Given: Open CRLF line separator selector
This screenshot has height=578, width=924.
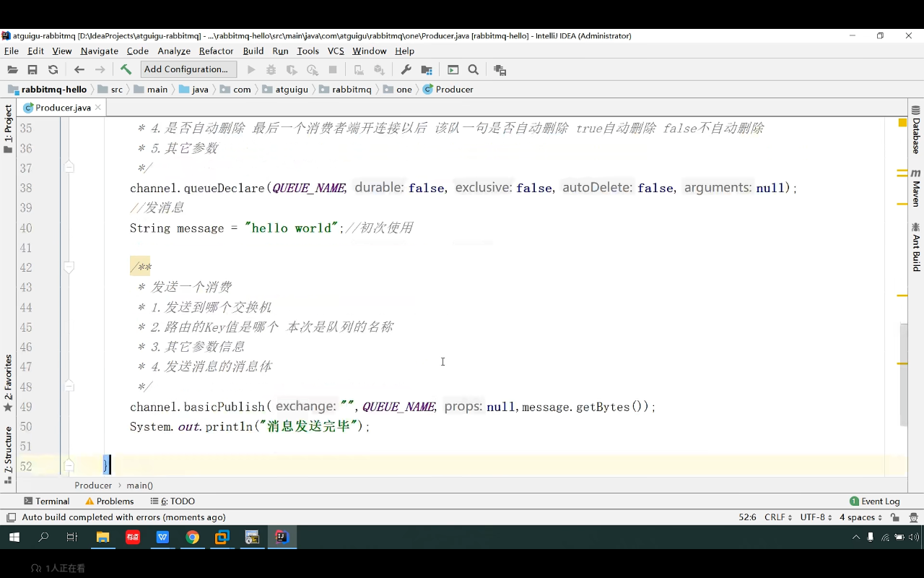Looking at the screenshot, I should point(778,517).
